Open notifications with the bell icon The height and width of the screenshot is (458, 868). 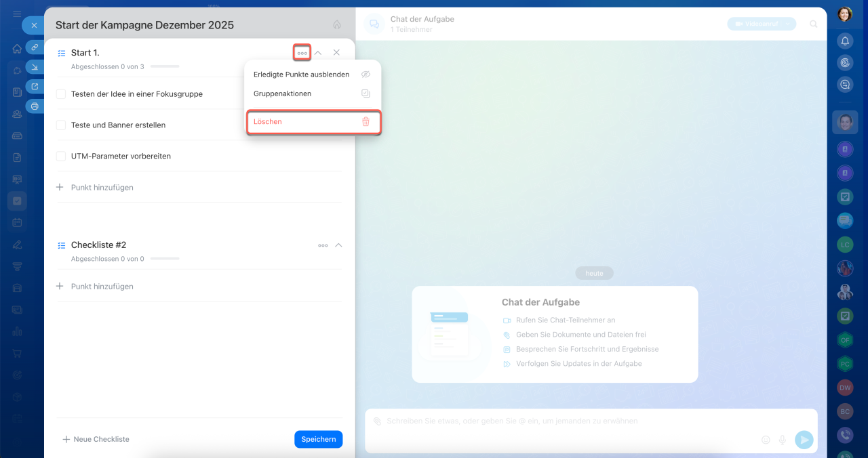coord(845,41)
